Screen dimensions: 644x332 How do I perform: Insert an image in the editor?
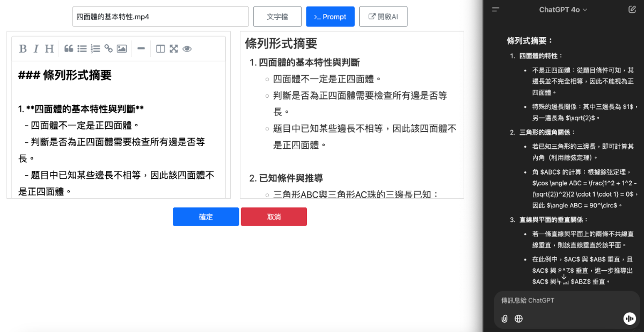pos(122,49)
